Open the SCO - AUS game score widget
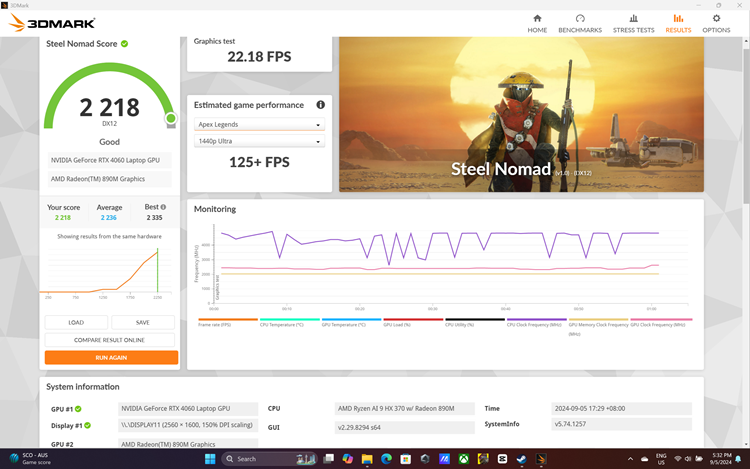750x469 pixels. tap(30, 458)
